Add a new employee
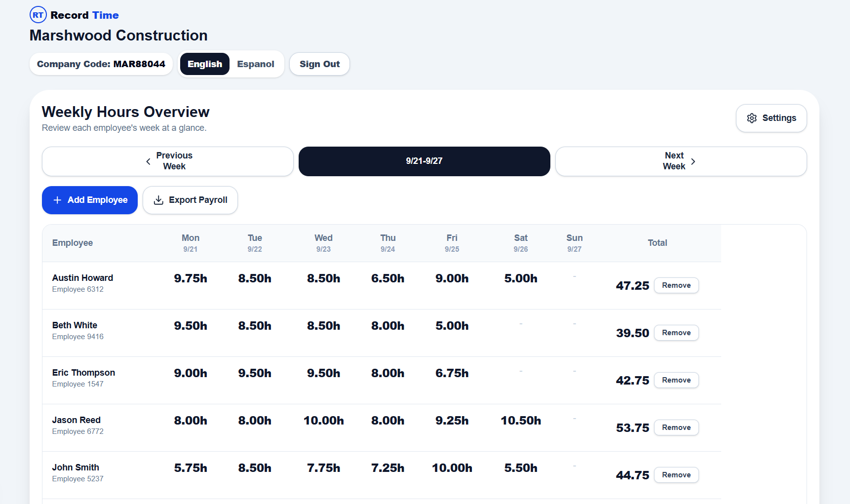Screen dimensions: 850x504 90,200
